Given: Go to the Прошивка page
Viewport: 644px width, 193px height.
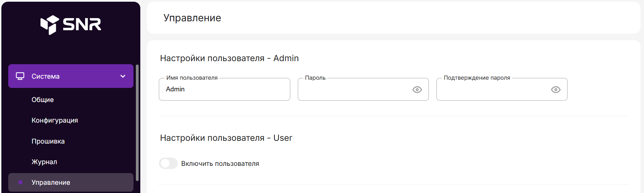Looking at the screenshot, I should [48, 141].
